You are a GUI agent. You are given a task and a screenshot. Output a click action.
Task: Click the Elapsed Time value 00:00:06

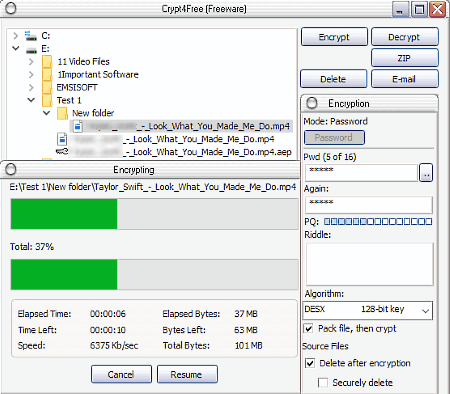coord(108,314)
